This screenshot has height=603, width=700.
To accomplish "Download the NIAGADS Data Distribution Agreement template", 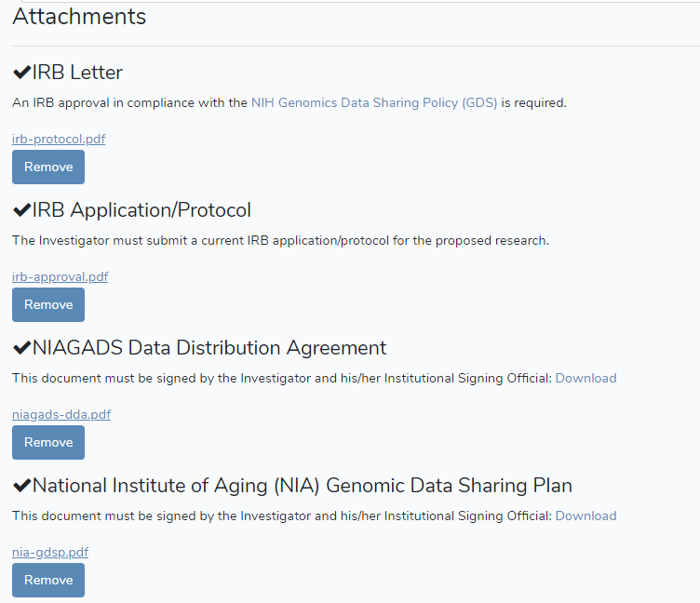I will click(586, 378).
